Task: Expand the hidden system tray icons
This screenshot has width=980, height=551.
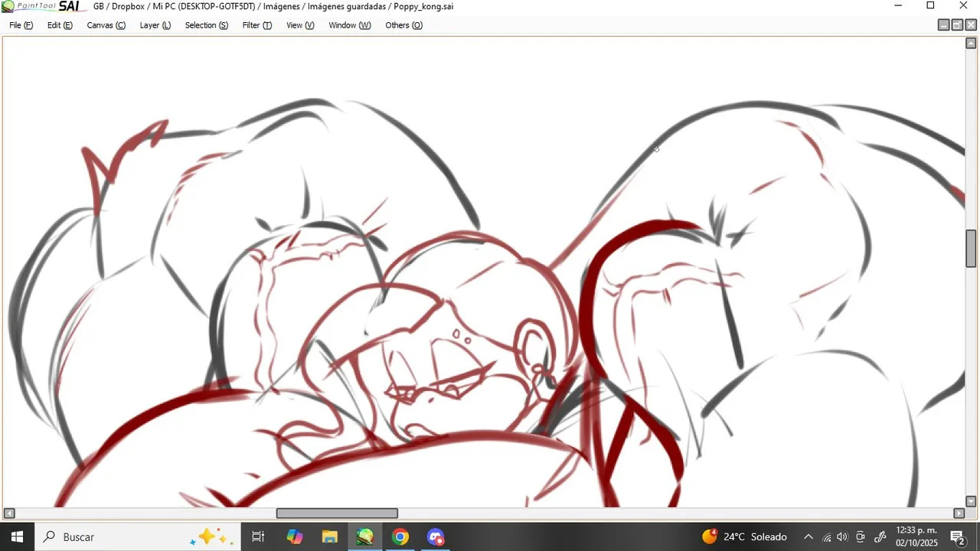Action: coord(808,536)
